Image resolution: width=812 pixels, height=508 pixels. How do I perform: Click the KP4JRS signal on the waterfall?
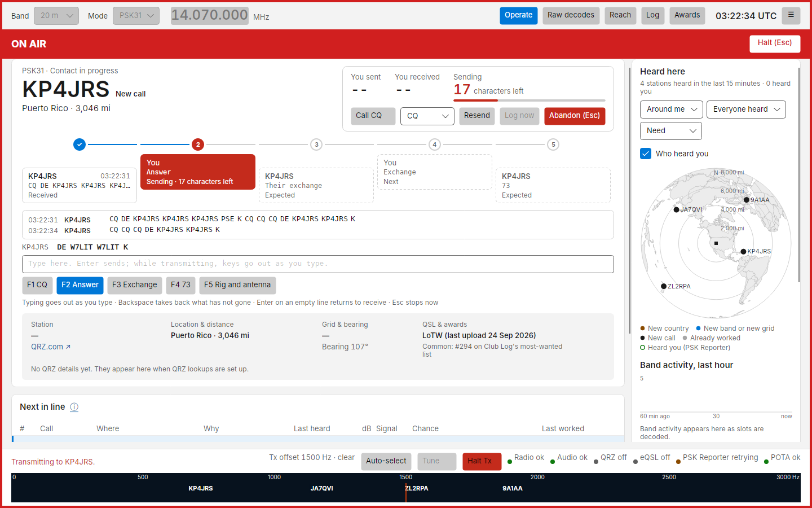pyautogui.click(x=201, y=488)
